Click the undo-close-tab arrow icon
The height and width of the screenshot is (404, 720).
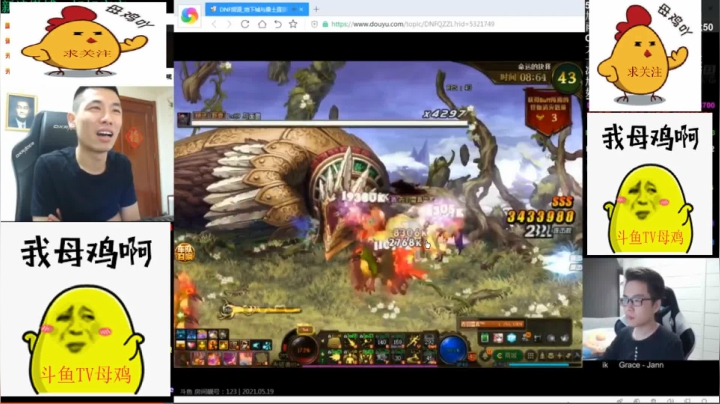click(277, 24)
